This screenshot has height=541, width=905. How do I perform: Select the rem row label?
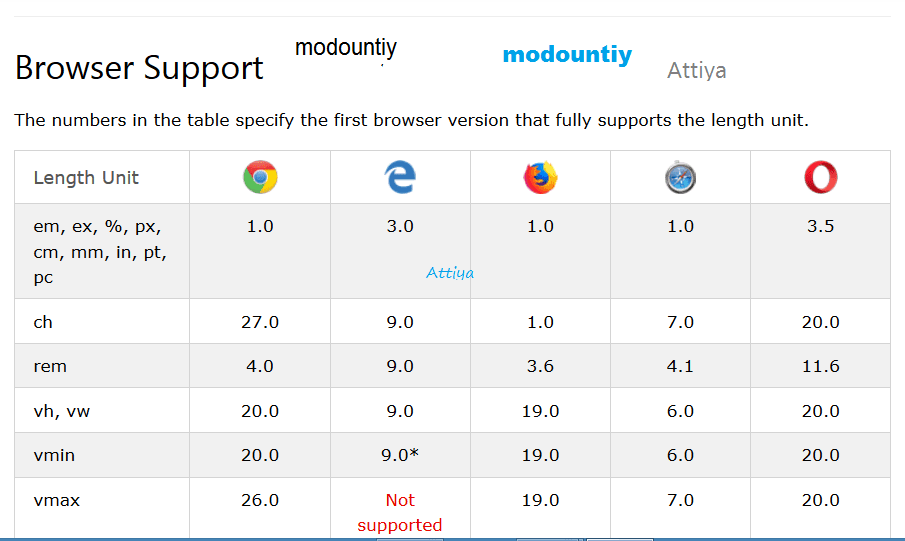50,366
